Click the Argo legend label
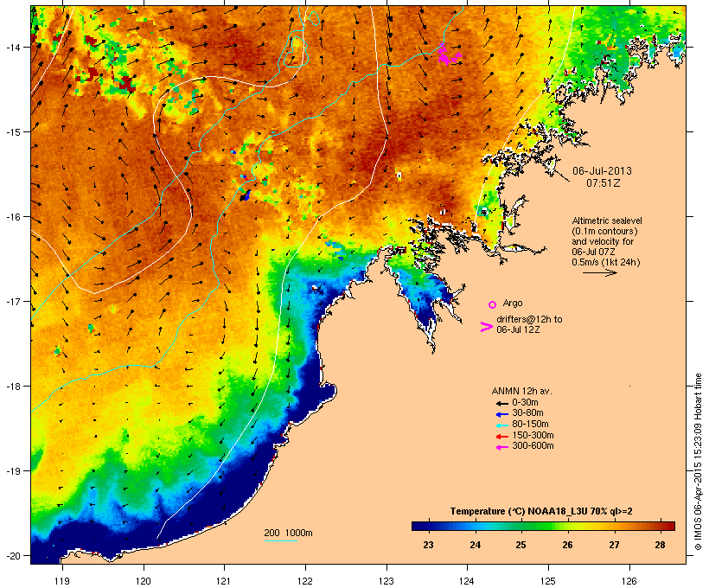 [x=513, y=303]
